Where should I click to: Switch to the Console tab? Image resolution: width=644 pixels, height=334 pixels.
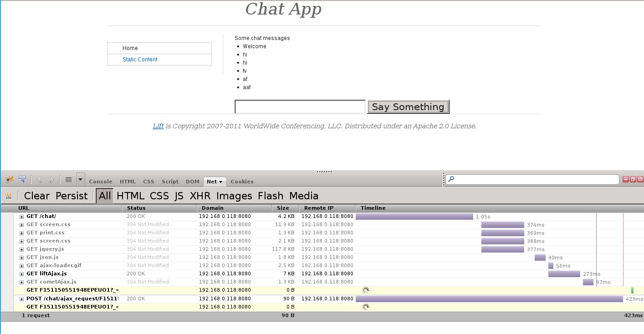click(x=101, y=182)
